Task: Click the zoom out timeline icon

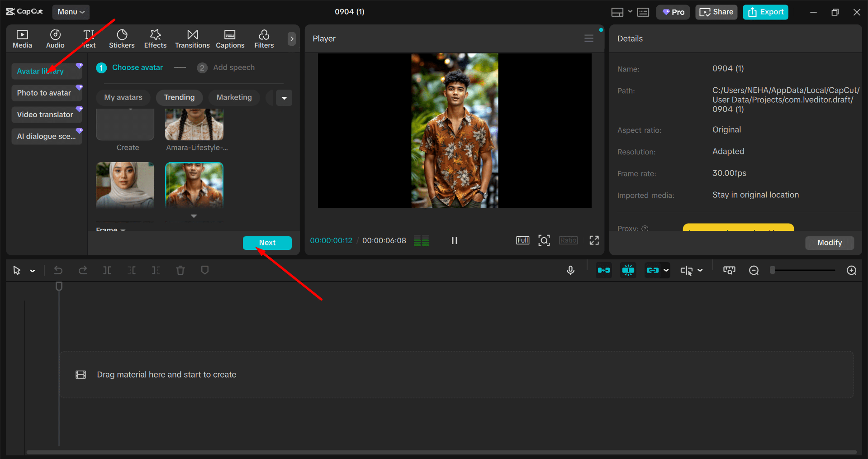Action: [754, 270]
